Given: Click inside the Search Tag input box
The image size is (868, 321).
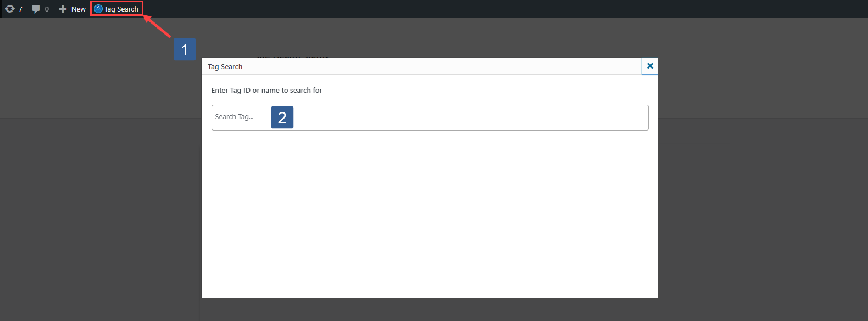Looking at the screenshot, I should pos(385,117).
